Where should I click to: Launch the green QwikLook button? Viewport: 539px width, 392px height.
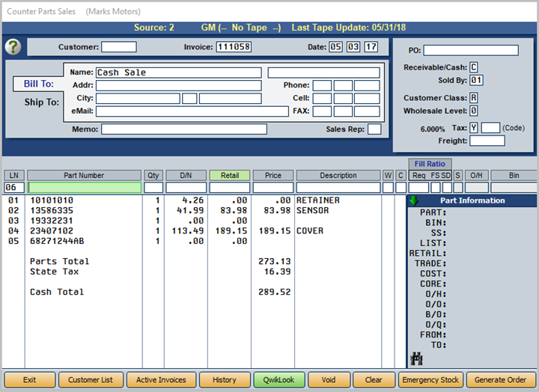(278, 380)
